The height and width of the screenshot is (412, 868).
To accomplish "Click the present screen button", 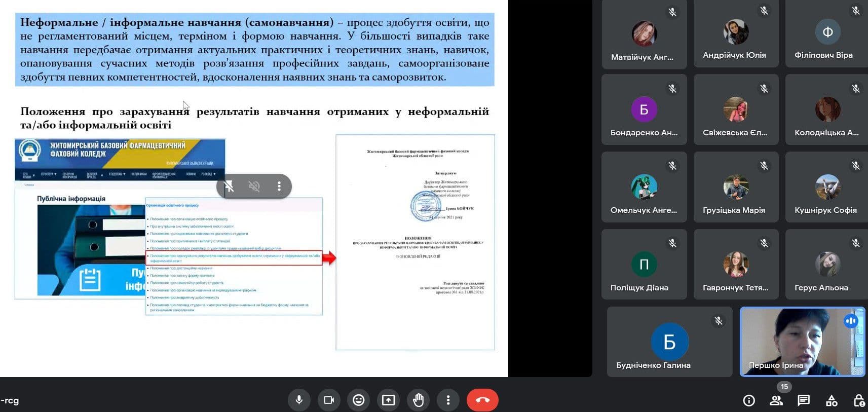I will coord(389,400).
